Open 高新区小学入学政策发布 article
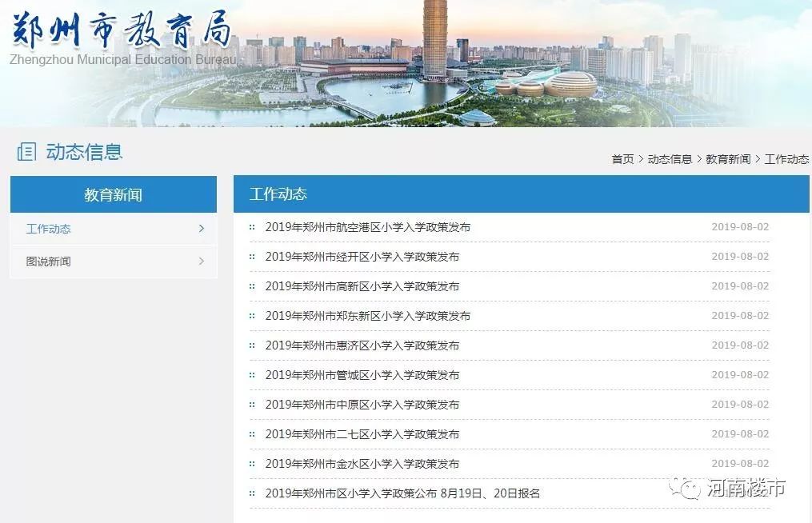This screenshot has width=812, height=523. [362, 285]
